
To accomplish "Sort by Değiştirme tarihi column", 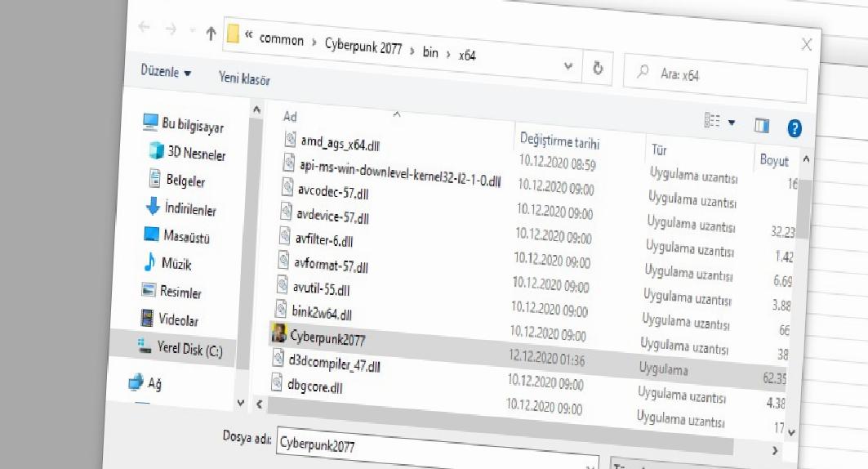I will (x=559, y=140).
